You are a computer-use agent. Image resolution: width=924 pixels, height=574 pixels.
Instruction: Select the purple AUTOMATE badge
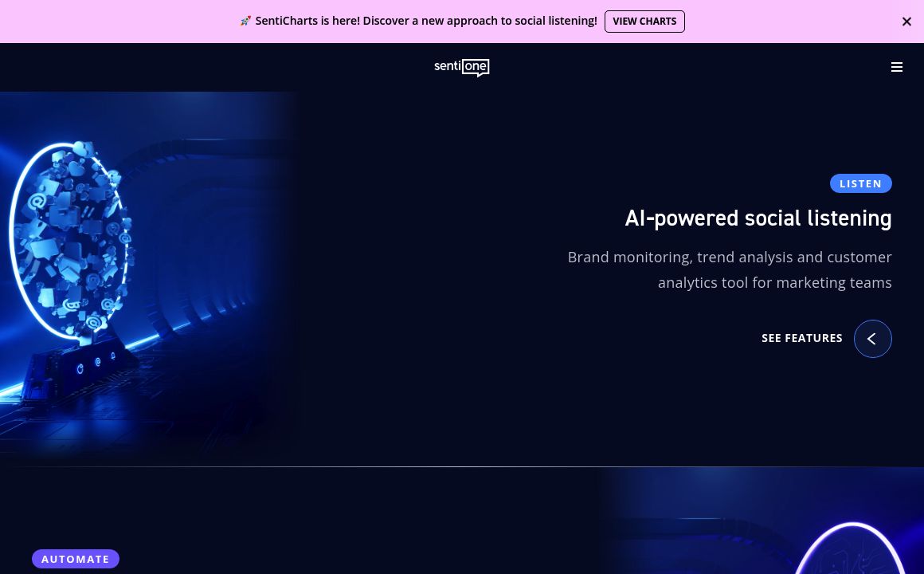point(76,559)
